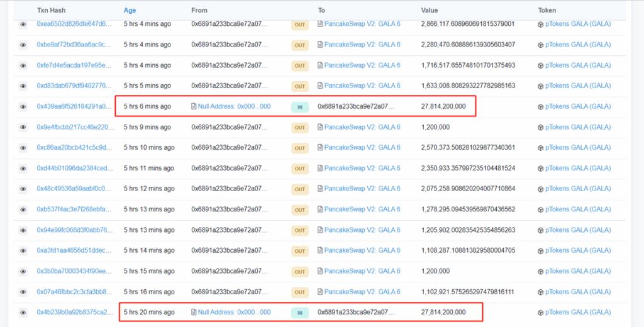Click the eye icon for transaction 0xfe7d4e5acda197e95e

point(23,66)
